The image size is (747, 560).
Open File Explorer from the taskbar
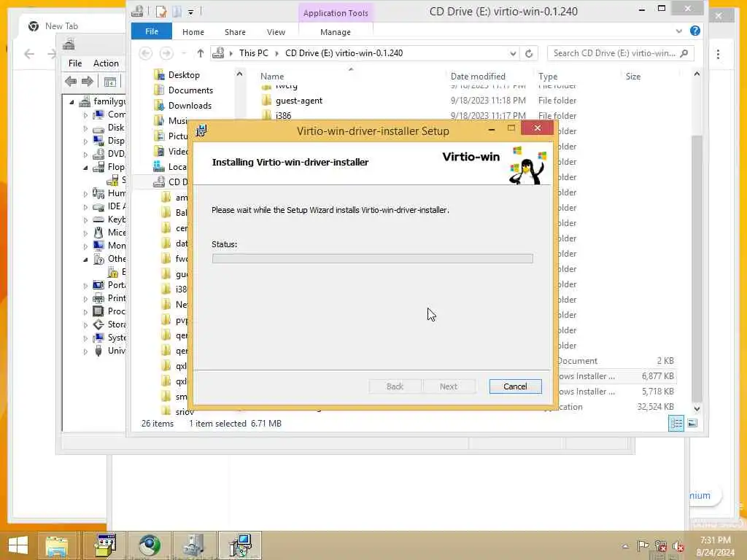pos(57,545)
